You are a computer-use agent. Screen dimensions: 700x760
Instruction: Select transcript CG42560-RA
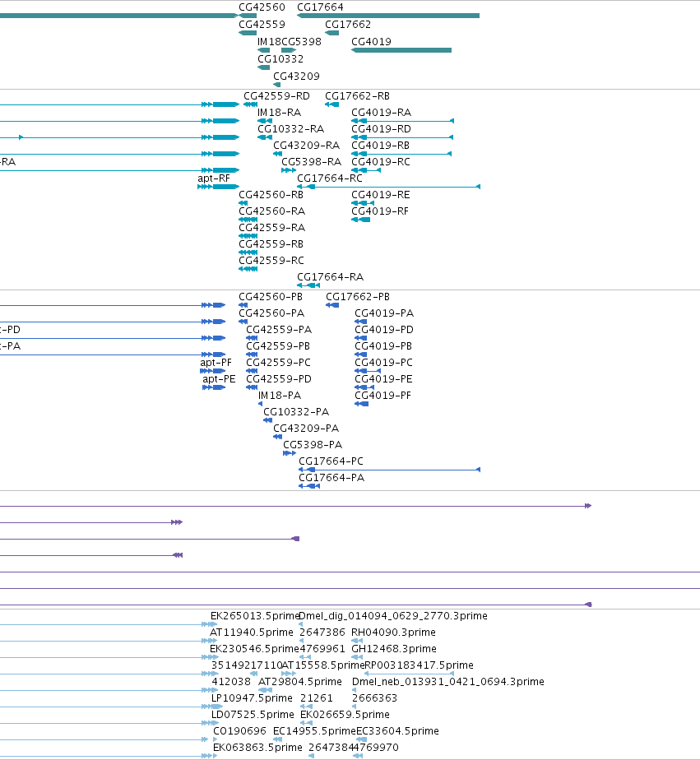(271, 212)
